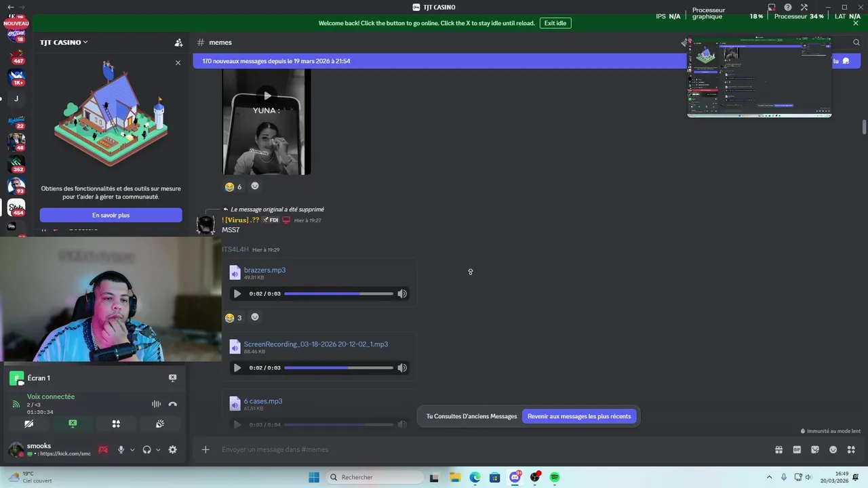Screen dimensions: 868x488
Task: Click Revenir aux messages les plus récents
Action: [x=579, y=416]
